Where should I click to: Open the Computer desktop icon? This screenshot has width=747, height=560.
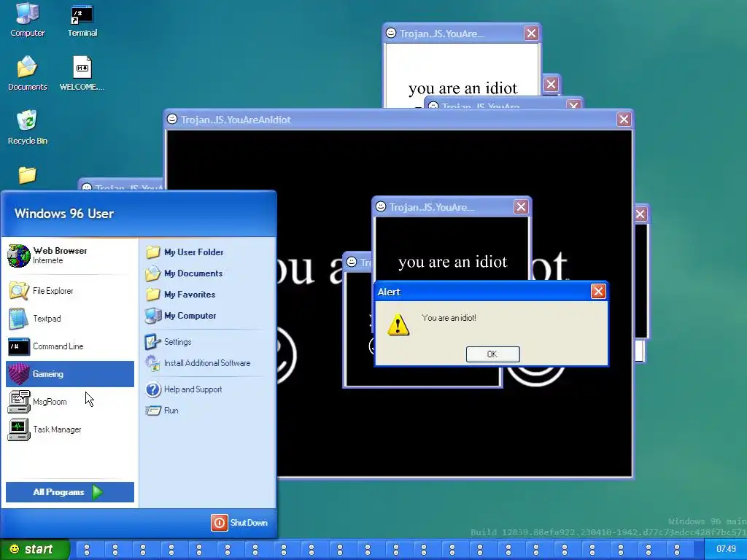point(27,20)
